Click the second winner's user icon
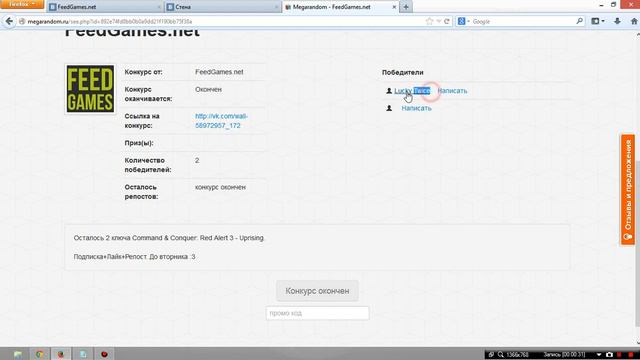Screen dimensions: 640x360 point(389,108)
